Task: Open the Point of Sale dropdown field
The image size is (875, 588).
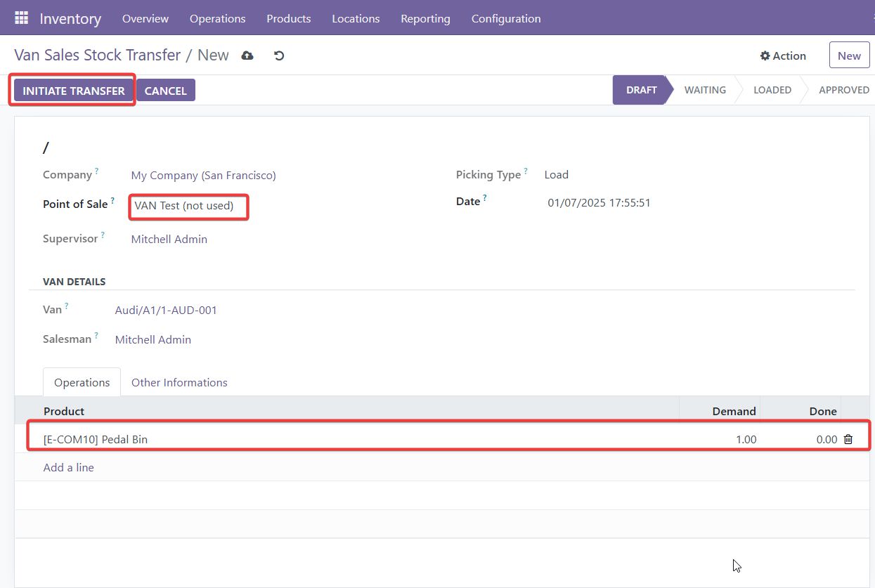Action: coord(188,207)
